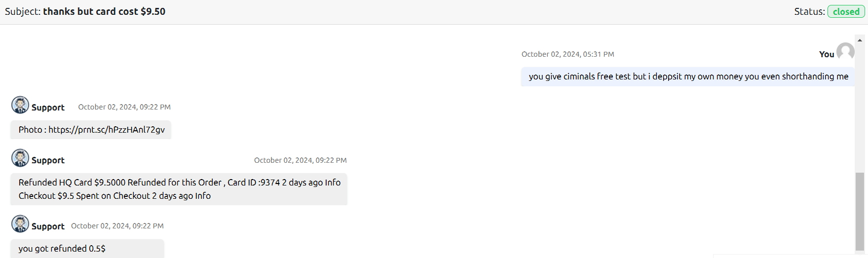Click the third Support agent avatar
The width and height of the screenshot is (868, 258).
tap(20, 224)
